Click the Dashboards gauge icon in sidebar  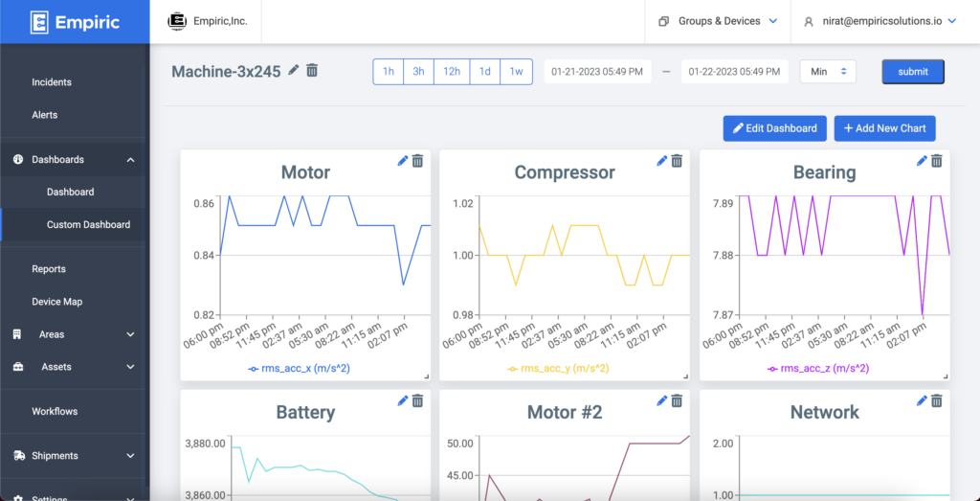click(x=18, y=159)
